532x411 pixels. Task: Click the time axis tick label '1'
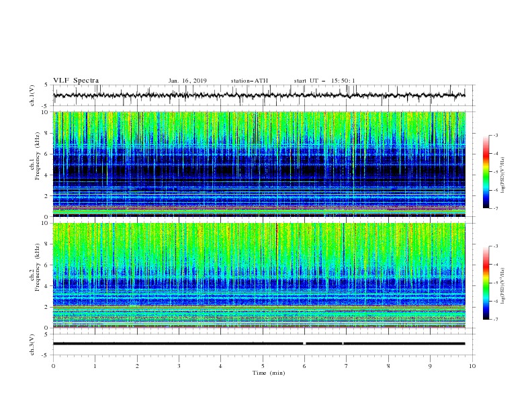pos(95,366)
